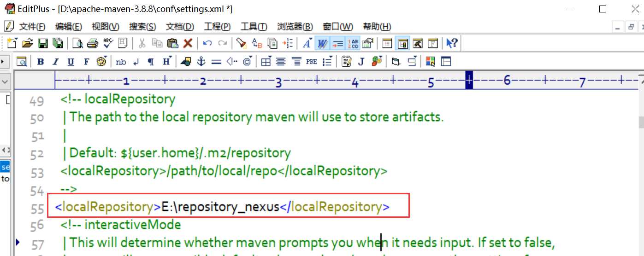Open Print Preview with the magnifier page icon
644x256 pixels.
(x=78, y=43)
